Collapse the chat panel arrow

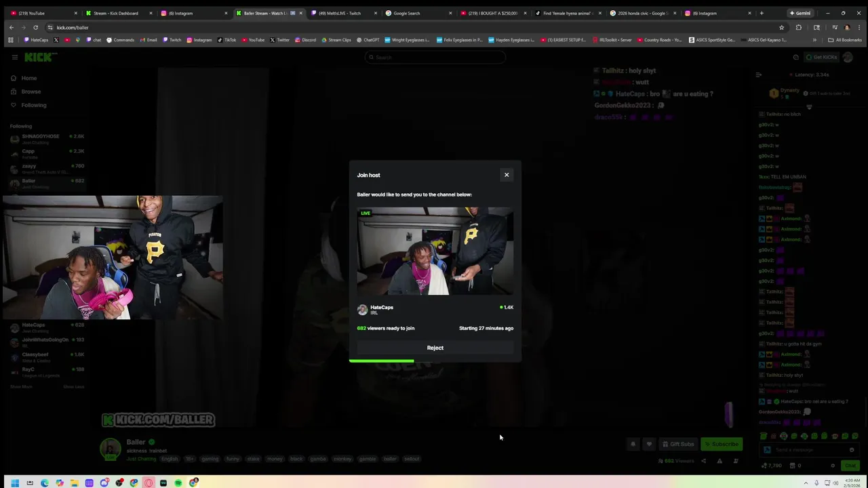[758, 75]
